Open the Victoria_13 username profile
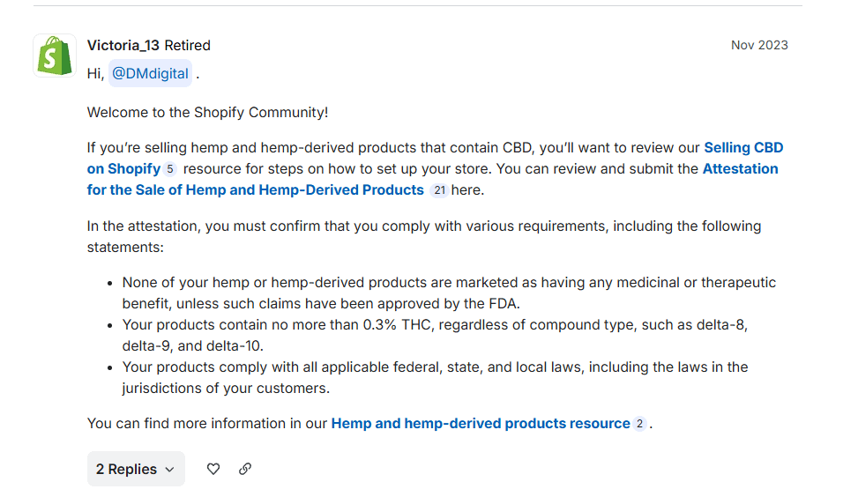 coord(123,45)
